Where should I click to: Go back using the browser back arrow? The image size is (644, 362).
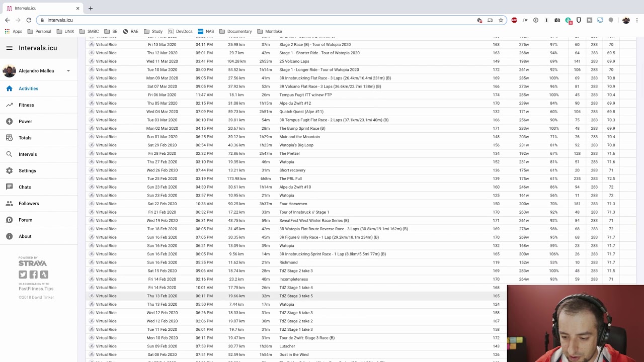click(x=7, y=20)
